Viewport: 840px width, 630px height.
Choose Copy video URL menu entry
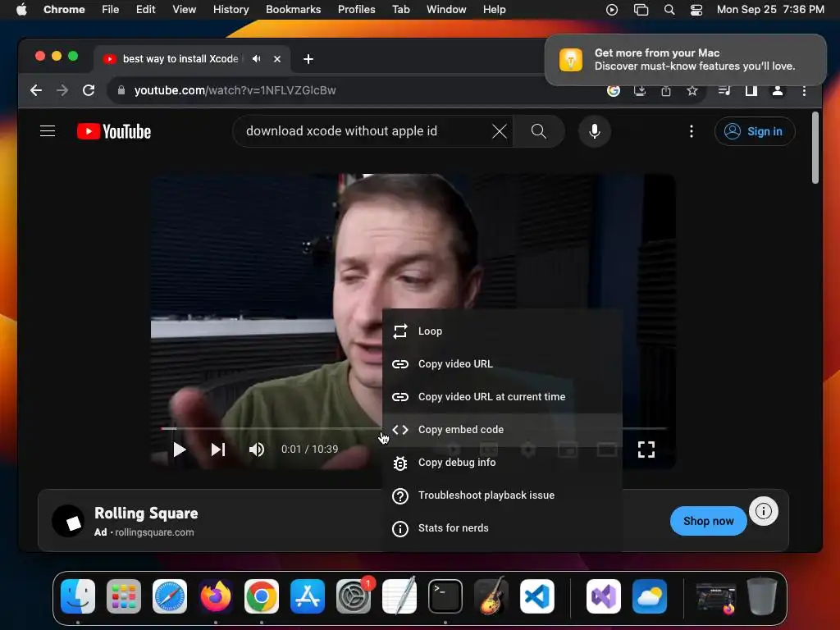pos(502,363)
